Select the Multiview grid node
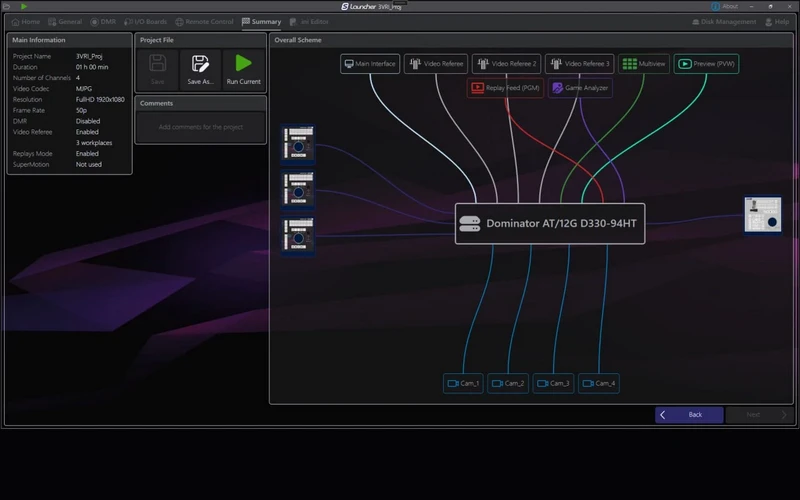Image resolution: width=800 pixels, height=500 pixels. (643, 64)
